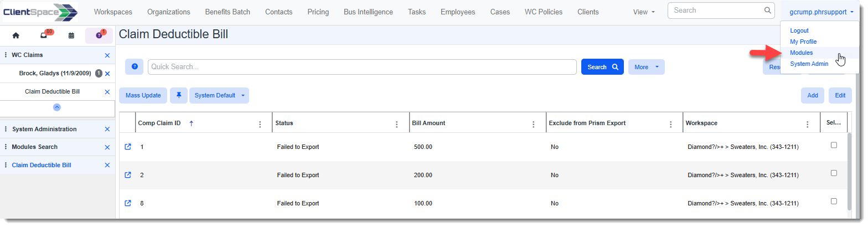Open the calendar icon
The image size is (868, 227).
(x=71, y=35)
